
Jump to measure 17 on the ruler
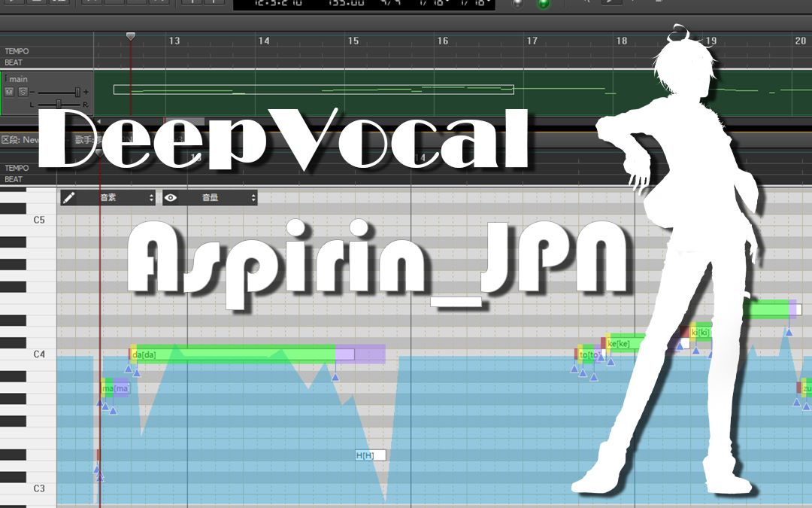(x=532, y=41)
